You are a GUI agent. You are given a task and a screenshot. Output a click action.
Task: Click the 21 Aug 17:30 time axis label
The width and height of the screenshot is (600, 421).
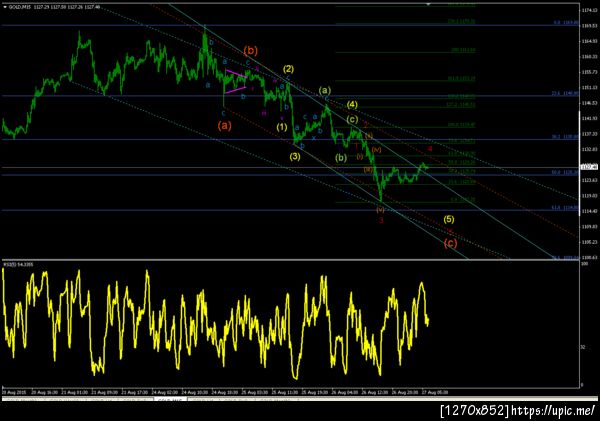(135, 392)
